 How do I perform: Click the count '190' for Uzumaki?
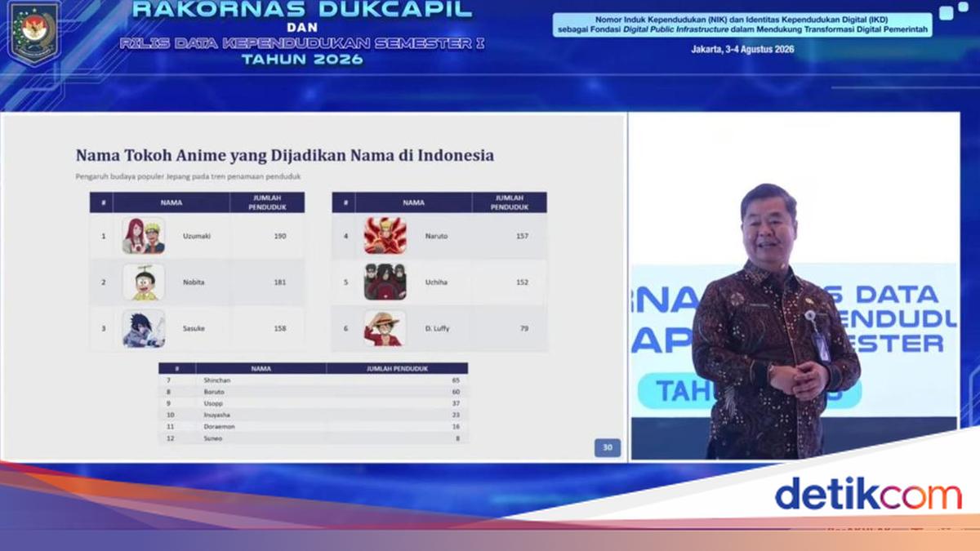280,237
